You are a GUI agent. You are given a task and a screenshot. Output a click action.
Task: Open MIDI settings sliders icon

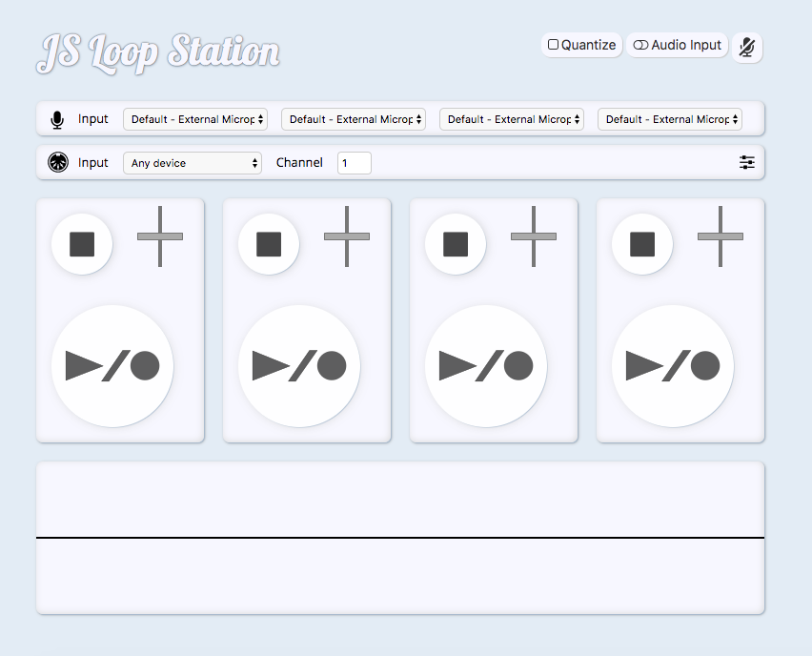click(747, 163)
